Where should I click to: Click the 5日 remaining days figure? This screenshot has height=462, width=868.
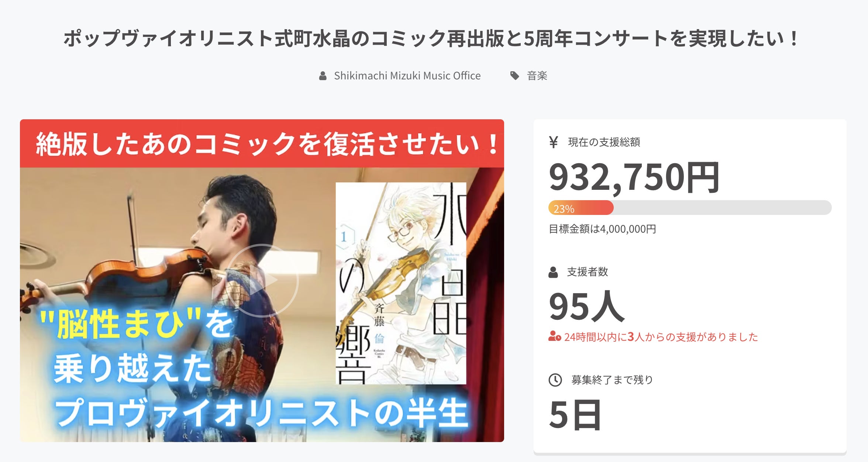(x=575, y=415)
